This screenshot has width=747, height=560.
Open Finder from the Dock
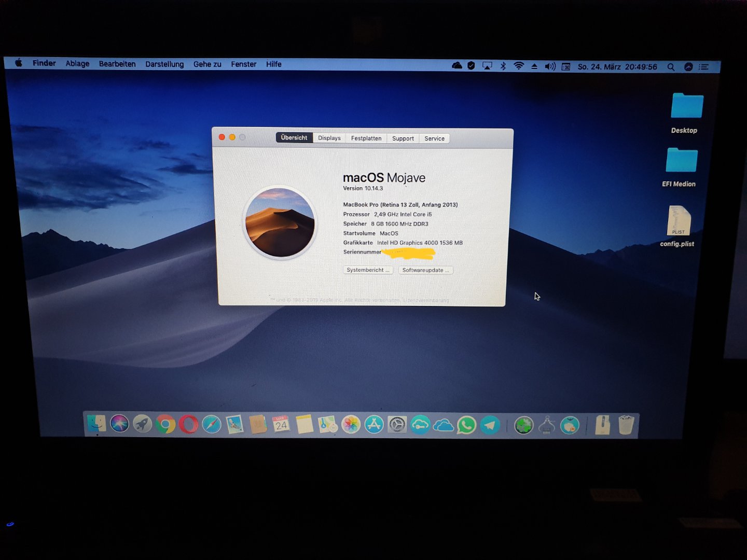pyautogui.click(x=96, y=424)
